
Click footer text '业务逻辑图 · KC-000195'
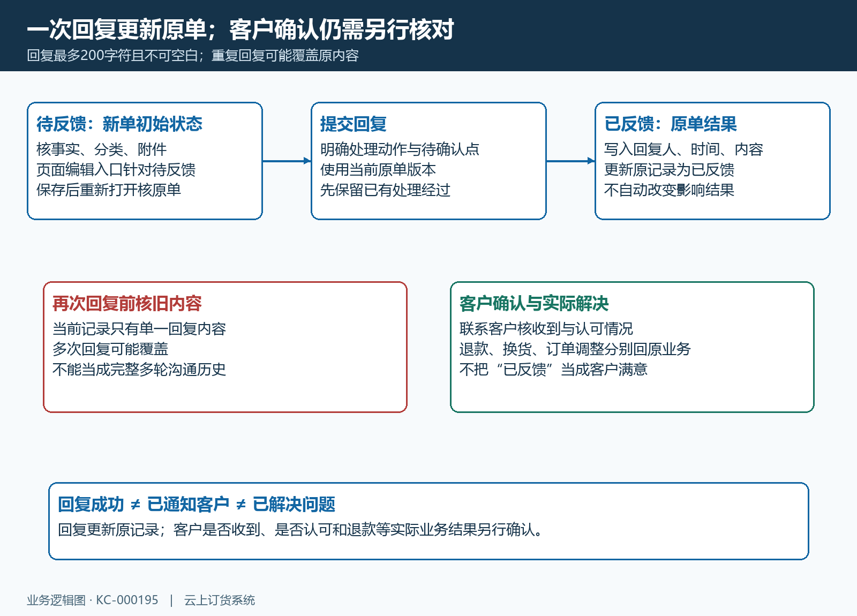93,600
